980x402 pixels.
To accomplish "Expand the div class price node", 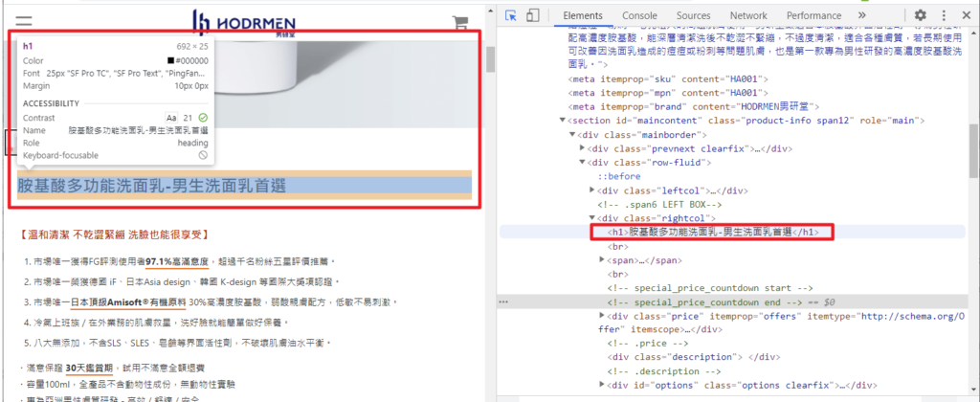I will pos(602,315).
